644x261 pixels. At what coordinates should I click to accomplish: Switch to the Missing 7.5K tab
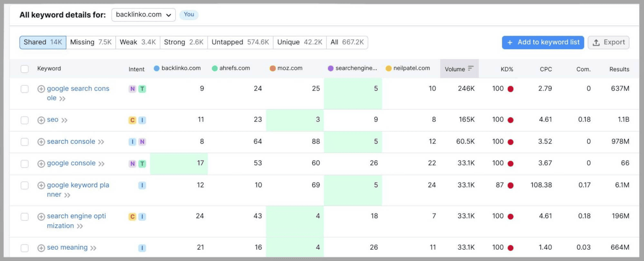(91, 42)
